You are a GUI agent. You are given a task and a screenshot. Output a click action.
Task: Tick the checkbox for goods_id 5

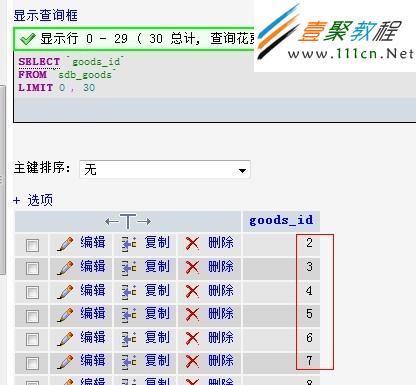click(x=32, y=316)
